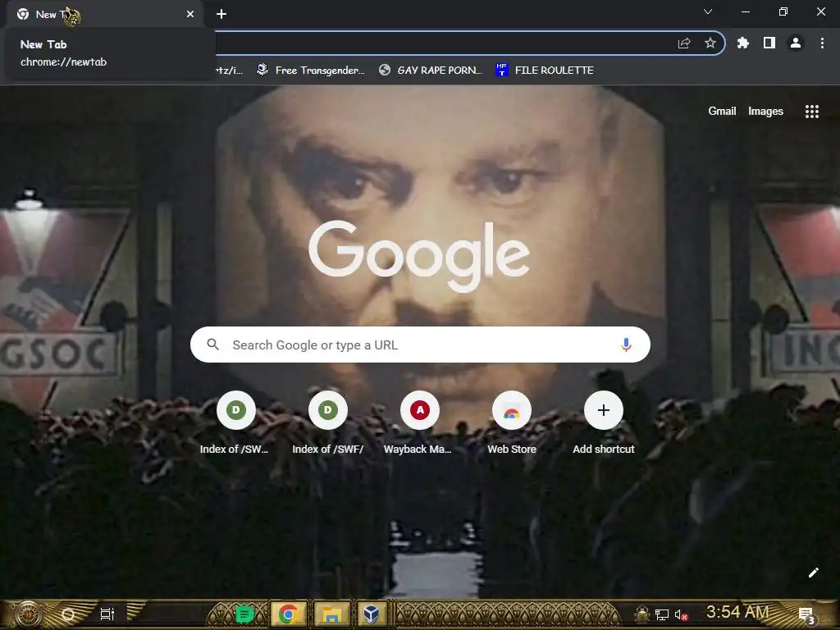Open the green chat app on taskbar
The image size is (840, 630).
pyautogui.click(x=244, y=614)
